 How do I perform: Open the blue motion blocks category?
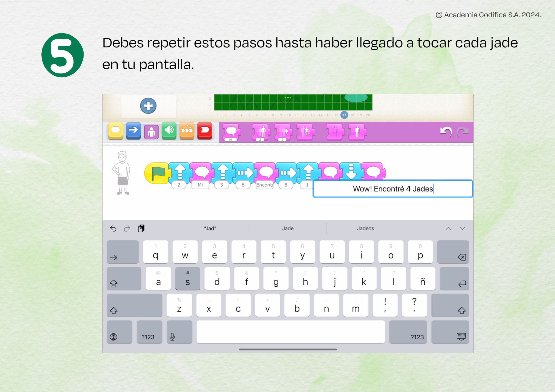[133, 131]
